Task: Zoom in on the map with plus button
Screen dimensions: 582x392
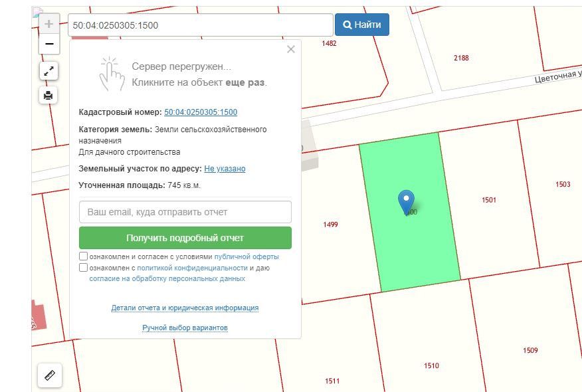Action: (49, 24)
